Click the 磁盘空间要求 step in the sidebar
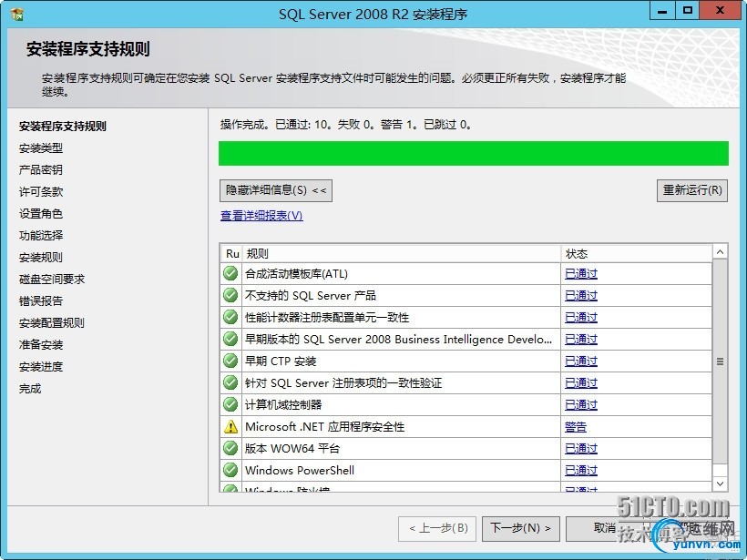Image resolution: width=747 pixels, height=560 pixels. [x=52, y=280]
